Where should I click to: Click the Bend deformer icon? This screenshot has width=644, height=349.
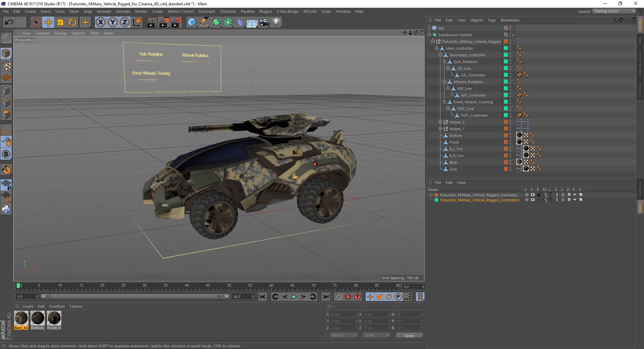[240, 22]
